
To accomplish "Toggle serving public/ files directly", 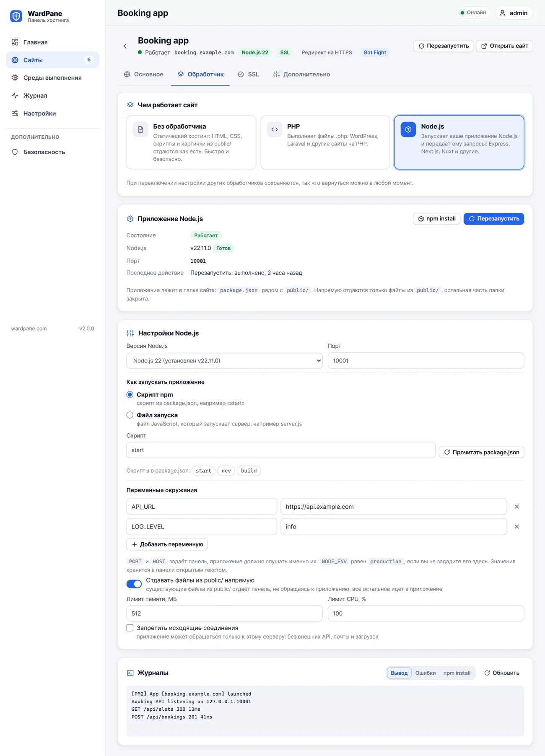I will 134,584.
